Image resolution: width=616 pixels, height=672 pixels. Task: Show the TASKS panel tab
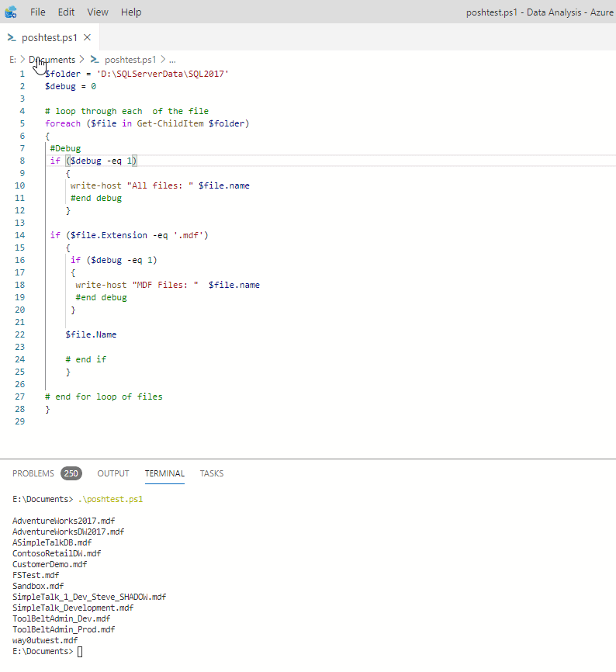212,473
